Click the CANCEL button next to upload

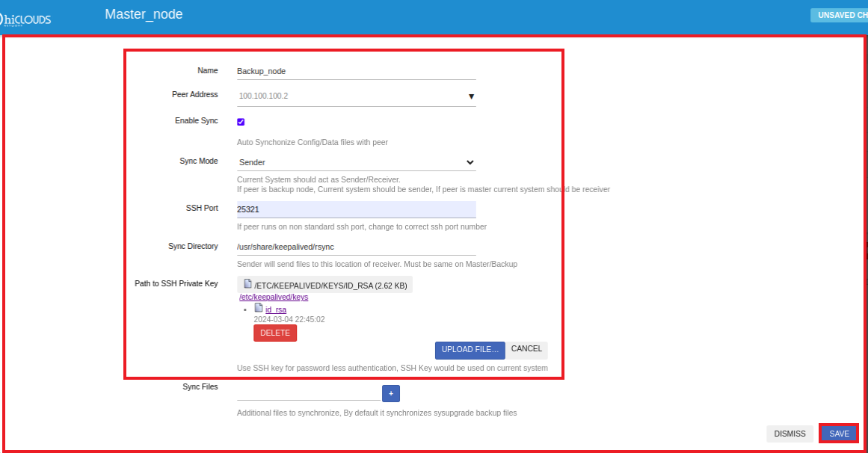[x=526, y=349]
